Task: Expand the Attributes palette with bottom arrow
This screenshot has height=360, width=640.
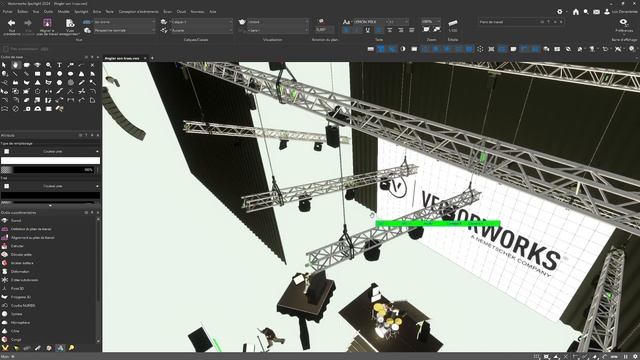Action: (50, 206)
